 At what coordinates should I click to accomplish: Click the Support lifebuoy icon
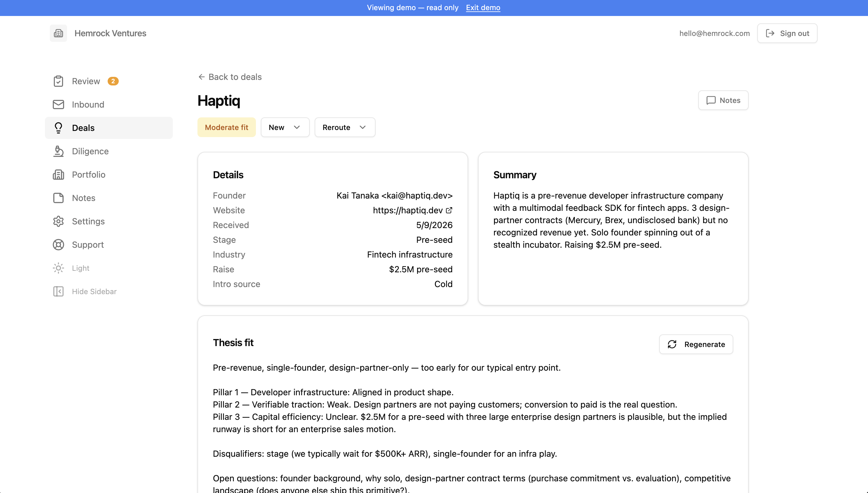58,245
